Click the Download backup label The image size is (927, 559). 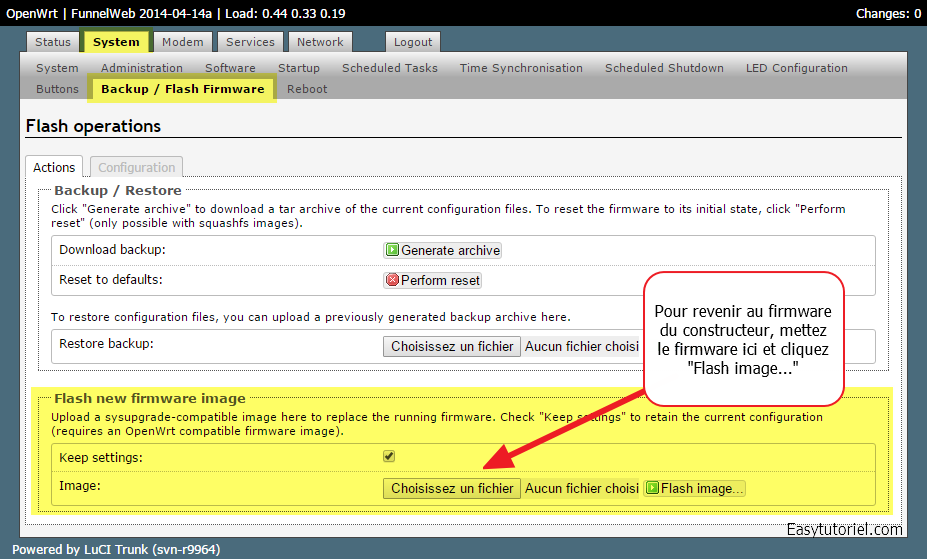pyautogui.click(x=112, y=250)
